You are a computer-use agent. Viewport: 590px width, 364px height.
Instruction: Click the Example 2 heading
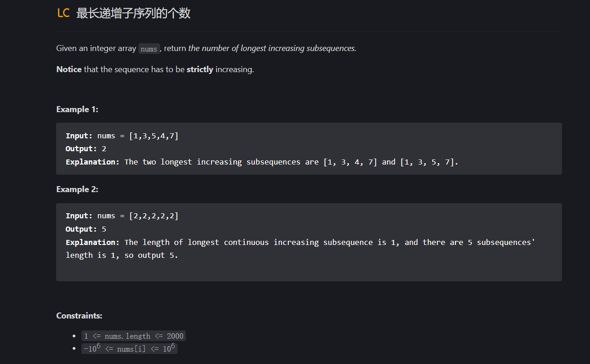point(77,189)
